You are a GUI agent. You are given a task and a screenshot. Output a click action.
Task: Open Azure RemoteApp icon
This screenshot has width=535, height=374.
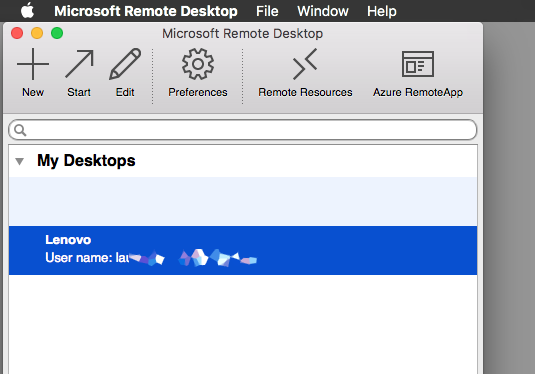tap(418, 64)
